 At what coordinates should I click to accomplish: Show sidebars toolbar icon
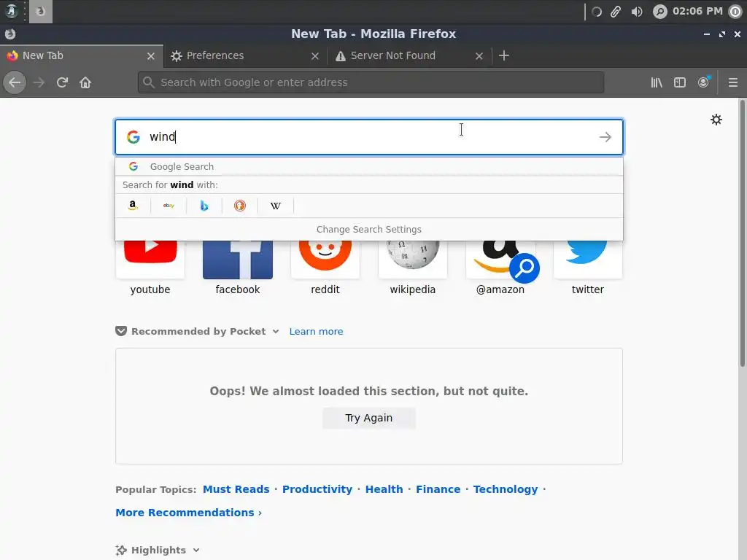point(680,82)
